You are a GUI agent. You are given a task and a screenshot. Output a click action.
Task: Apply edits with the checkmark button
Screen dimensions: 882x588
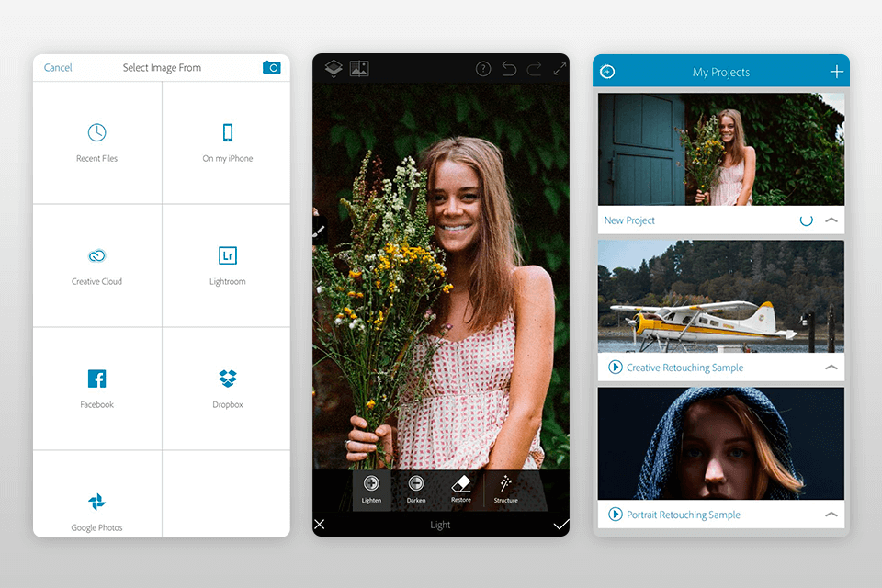(x=561, y=525)
